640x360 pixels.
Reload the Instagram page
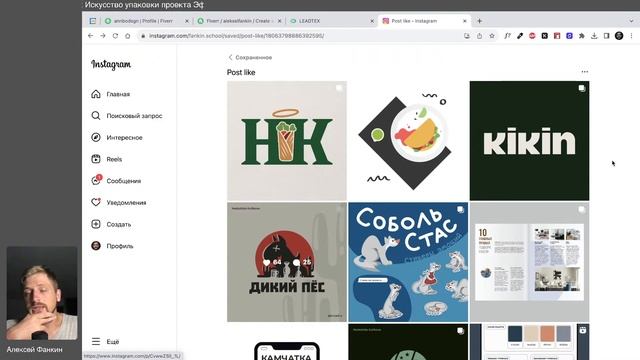(x=115, y=36)
